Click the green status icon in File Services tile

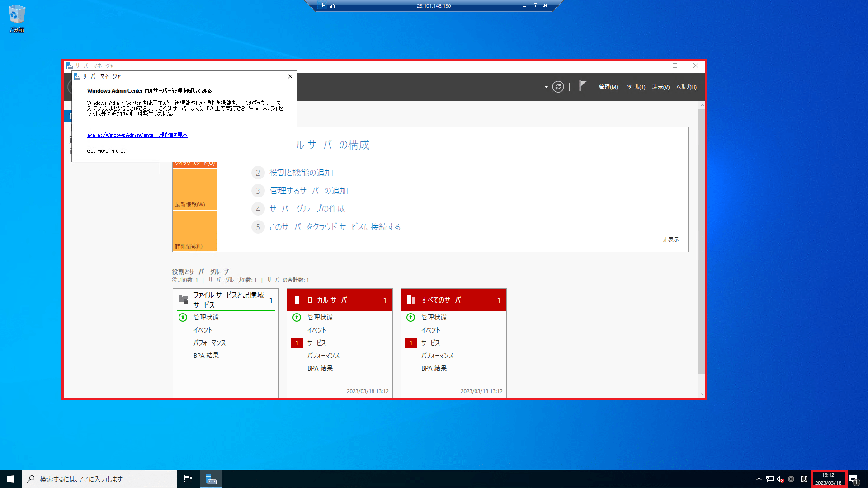pos(183,317)
